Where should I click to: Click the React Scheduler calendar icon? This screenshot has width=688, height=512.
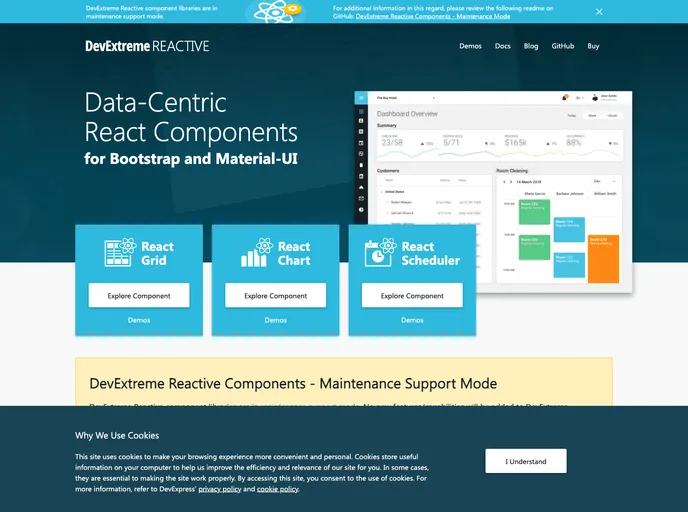click(x=380, y=253)
